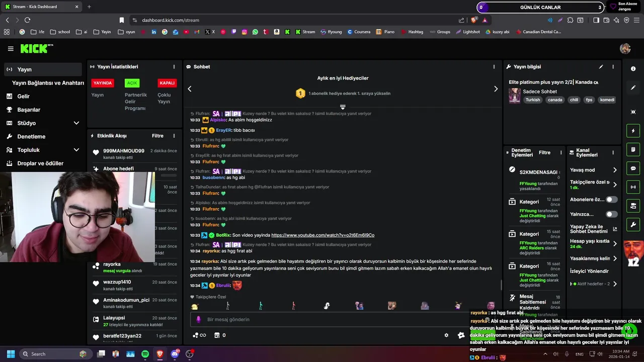Click the Sadece Sohbet category thumbnail
The height and width of the screenshot is (362, 644).
[x=515, y=96]
